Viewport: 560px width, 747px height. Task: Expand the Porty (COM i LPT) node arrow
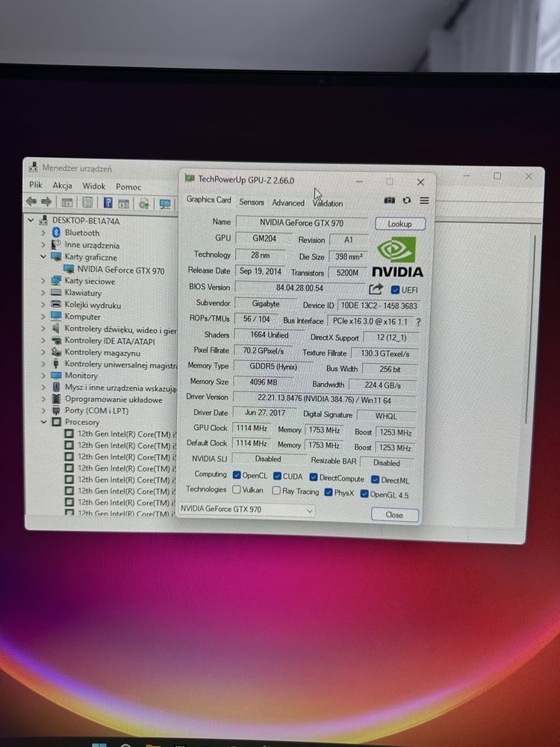tap(43, 410)
